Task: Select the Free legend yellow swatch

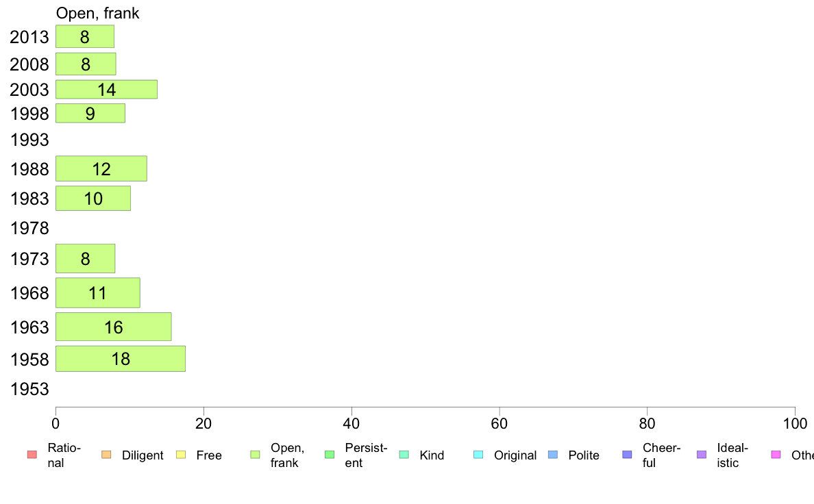Action: tap(181, 455)
